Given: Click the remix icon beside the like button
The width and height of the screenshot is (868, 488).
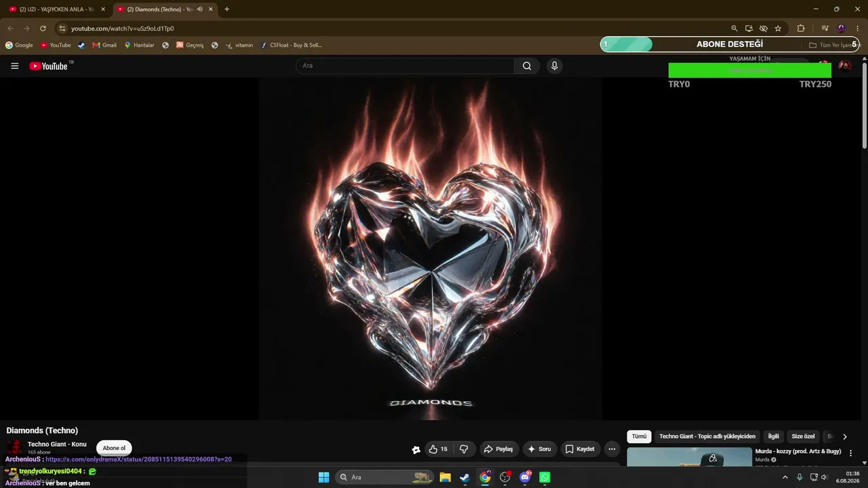Looking at the screenshot, I should pyautogui.click(x=416, y=449).
